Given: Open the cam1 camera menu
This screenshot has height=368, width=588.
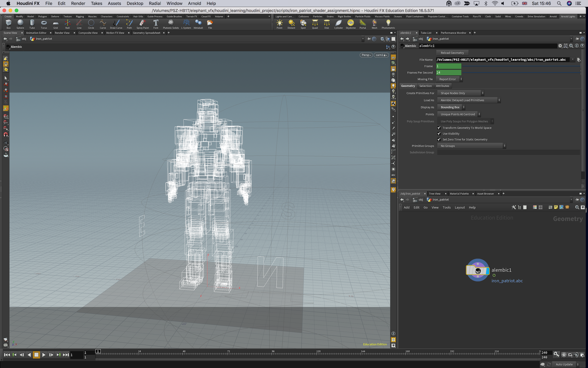Looking at the screenshot, I should pos(381,55).
